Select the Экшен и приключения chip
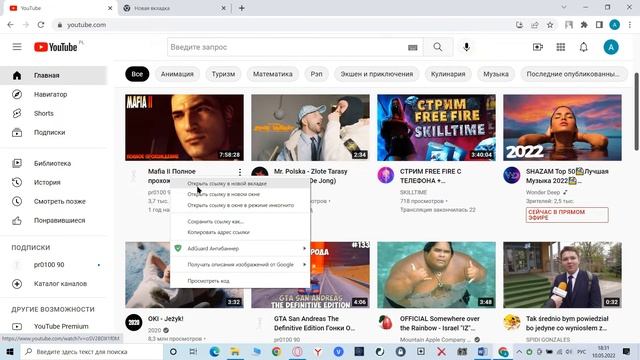The width and height of the screenshot is (640, 360). [377, 74]
